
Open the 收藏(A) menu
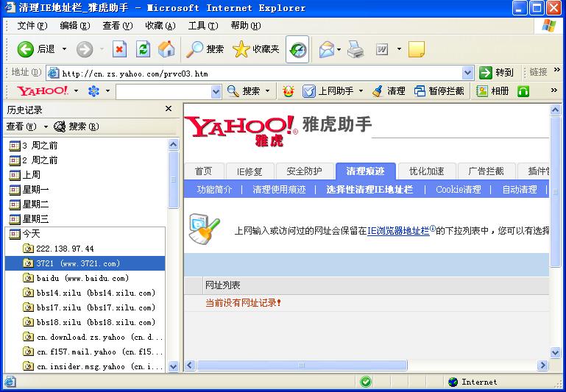point(160,26)
